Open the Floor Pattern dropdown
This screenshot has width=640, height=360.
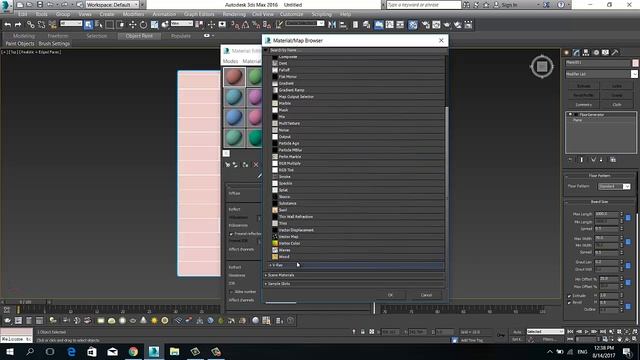point(614,186)
